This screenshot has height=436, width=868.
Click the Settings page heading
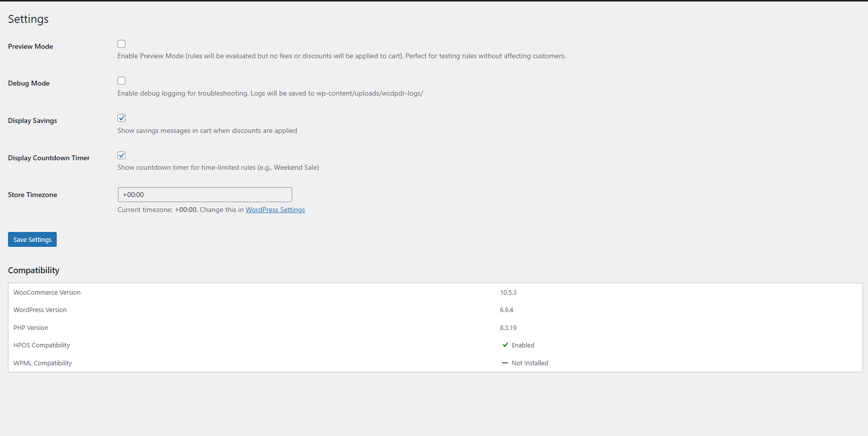[x=28, y=19]
